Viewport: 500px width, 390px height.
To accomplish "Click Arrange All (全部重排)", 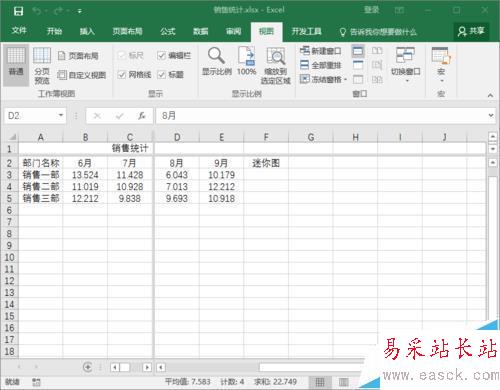I will click(320, 65).
